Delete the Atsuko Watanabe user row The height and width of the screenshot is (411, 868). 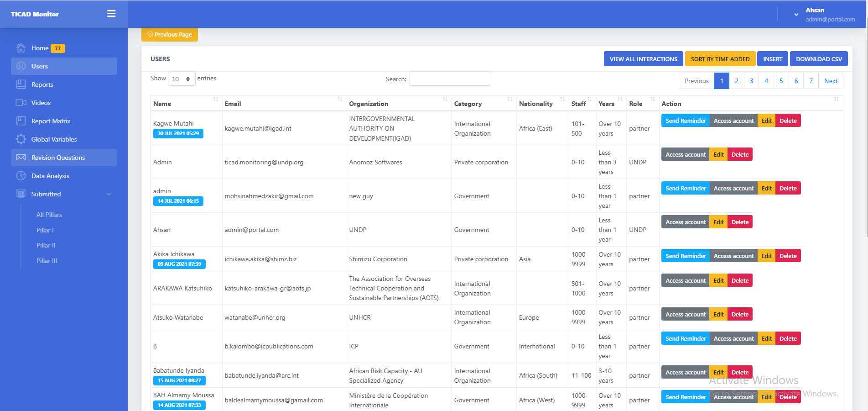tap(739, 315)
